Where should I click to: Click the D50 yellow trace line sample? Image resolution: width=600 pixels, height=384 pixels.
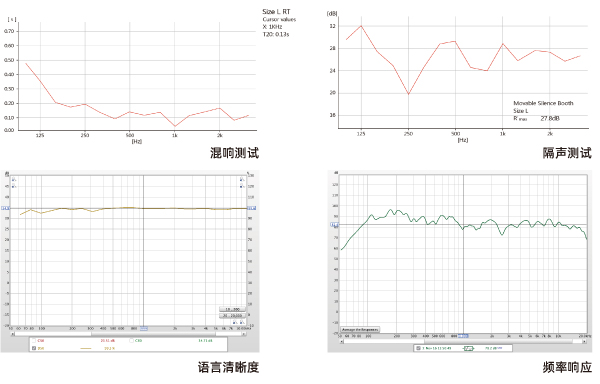86,348
